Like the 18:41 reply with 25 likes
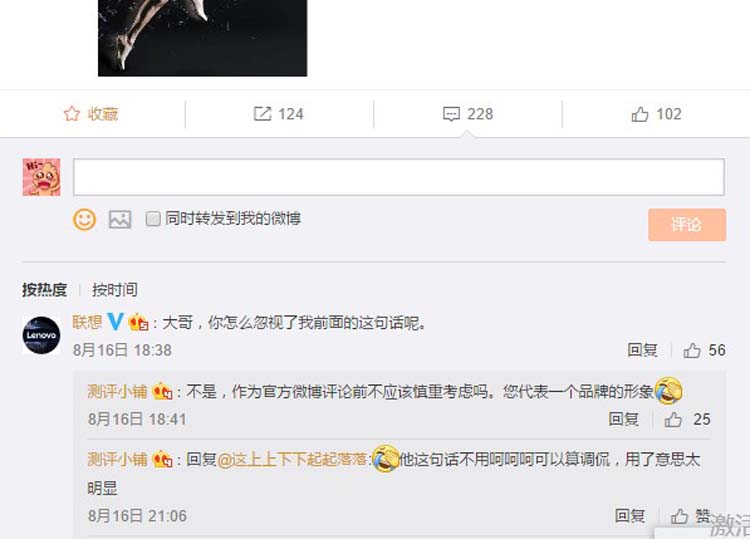 [673, 419]
